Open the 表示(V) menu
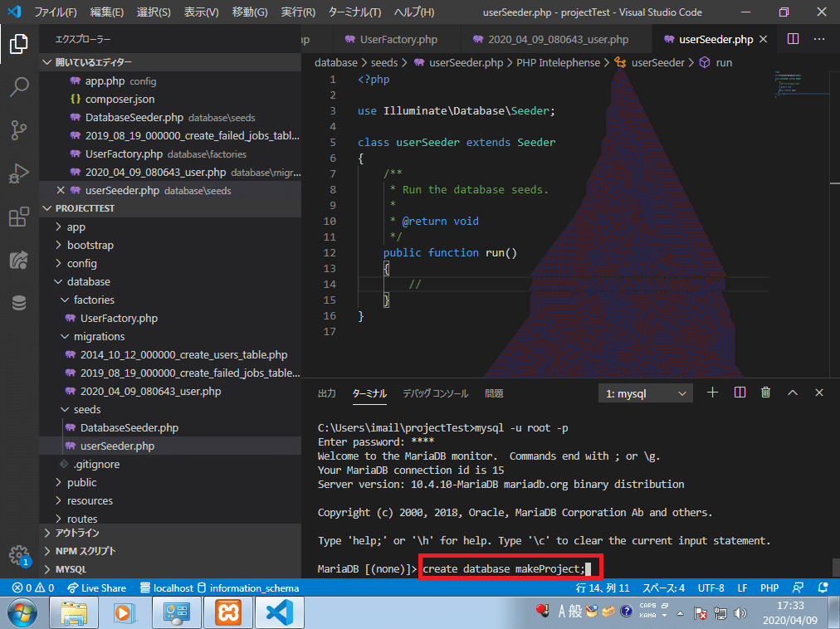This screenshot has width=840, height=629. click(202, 12)
